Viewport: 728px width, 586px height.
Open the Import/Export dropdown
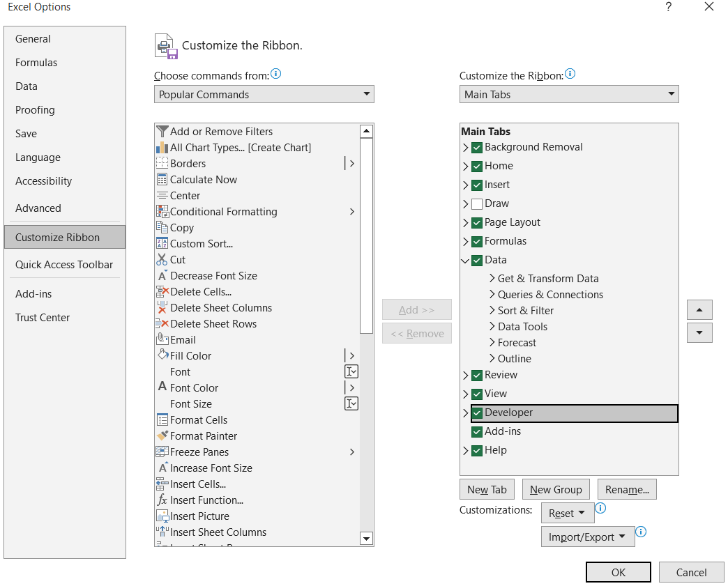pos(588,537)
